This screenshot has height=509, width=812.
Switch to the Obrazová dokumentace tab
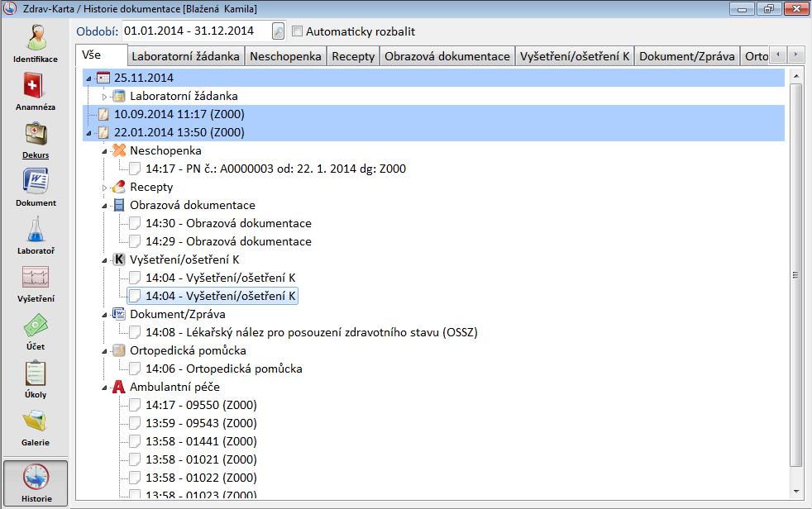(447, 56)
